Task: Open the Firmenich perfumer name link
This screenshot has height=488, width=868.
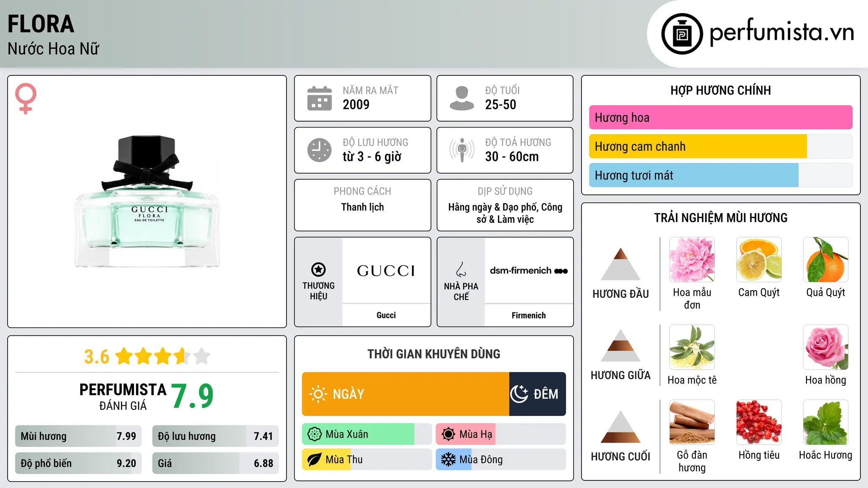Action: coord(529,316)
